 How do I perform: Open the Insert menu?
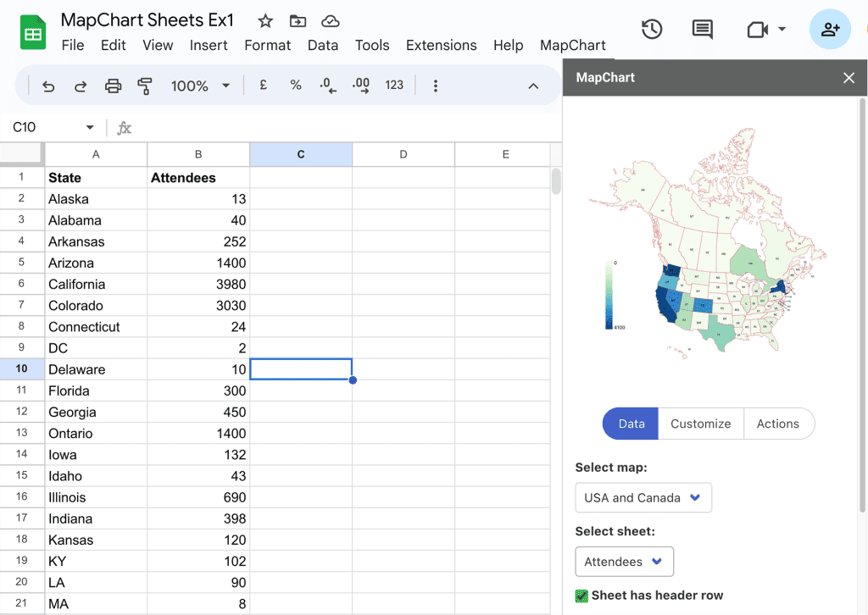coord(209,46)
